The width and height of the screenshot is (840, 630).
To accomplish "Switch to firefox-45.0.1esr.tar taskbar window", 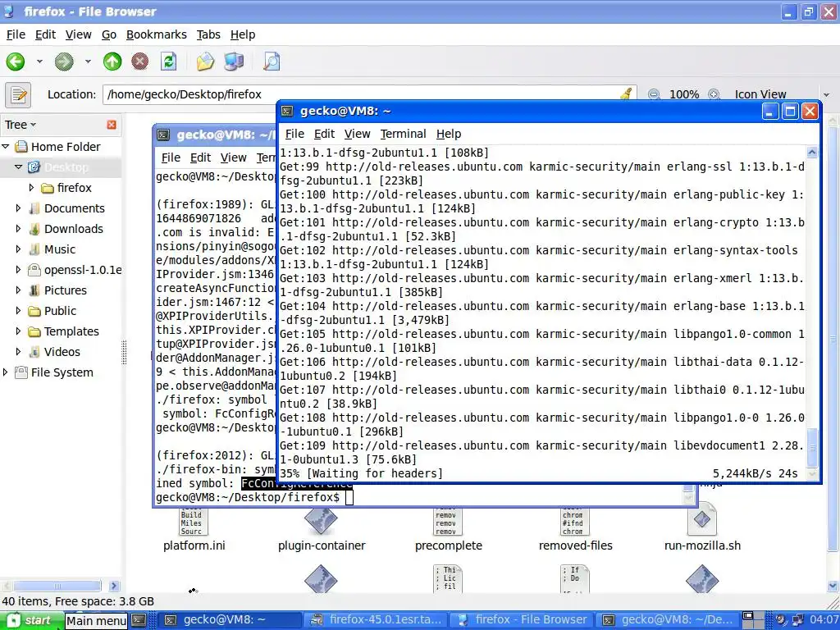I will [x=377, y=620].
